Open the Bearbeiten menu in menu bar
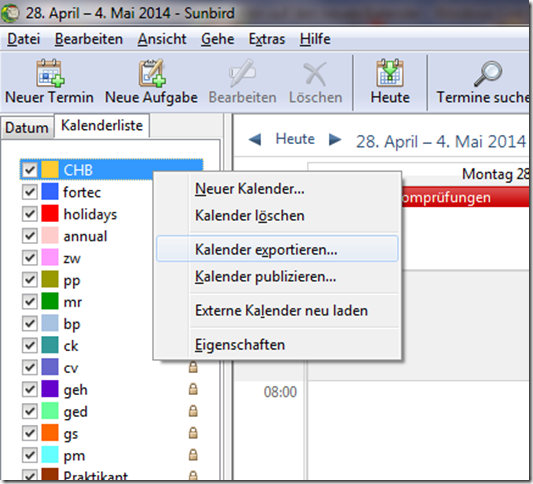The height and width of the screenshot is (484, 533). [x=89, y=39]
